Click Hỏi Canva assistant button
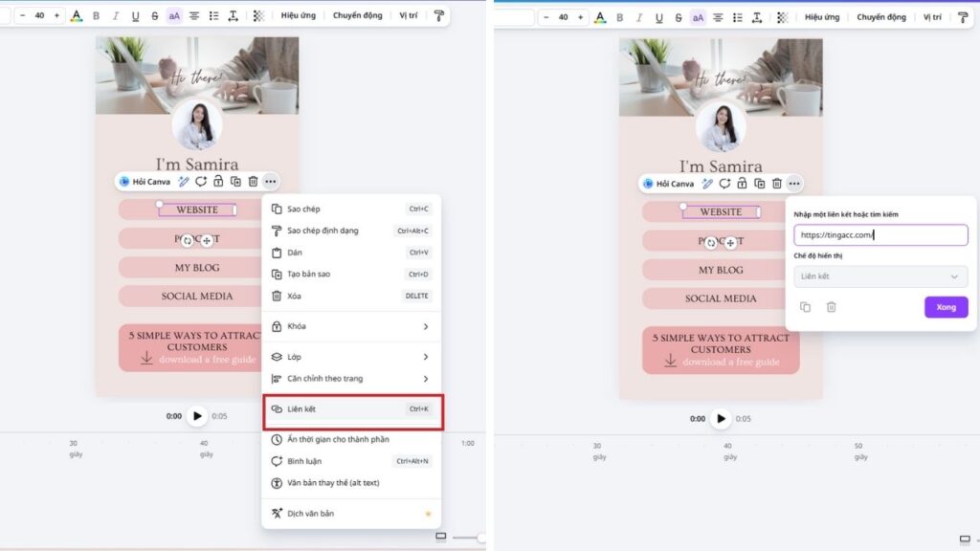This screenshot has height=551, width=980. [x=148, y=182]
